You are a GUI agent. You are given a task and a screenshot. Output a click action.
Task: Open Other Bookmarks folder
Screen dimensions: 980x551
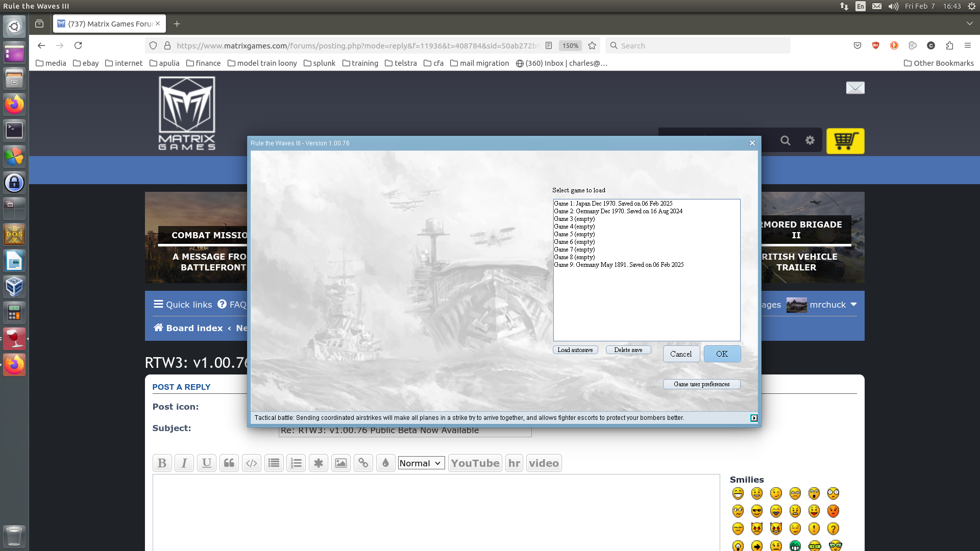tap(939, 63)
